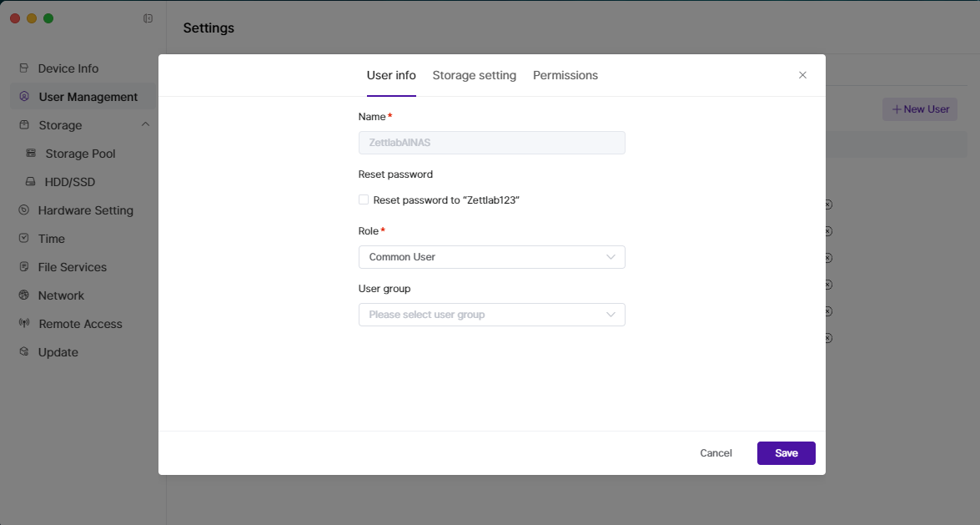Screen dimensions: 980x525
Task: Click the New User button
Action: [x=920, y=109]
